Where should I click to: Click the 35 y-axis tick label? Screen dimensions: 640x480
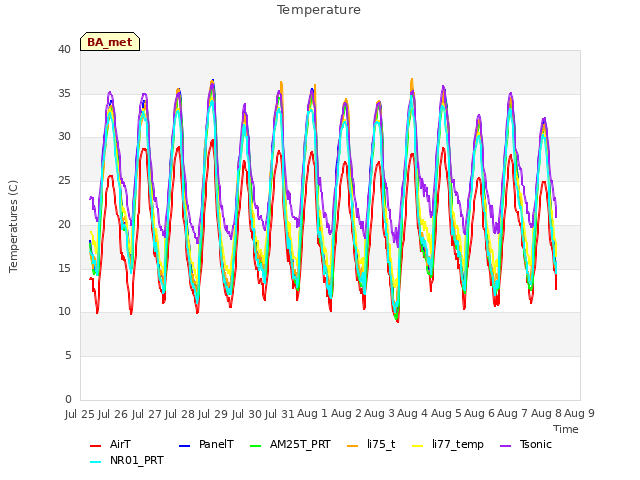[64, 93]
